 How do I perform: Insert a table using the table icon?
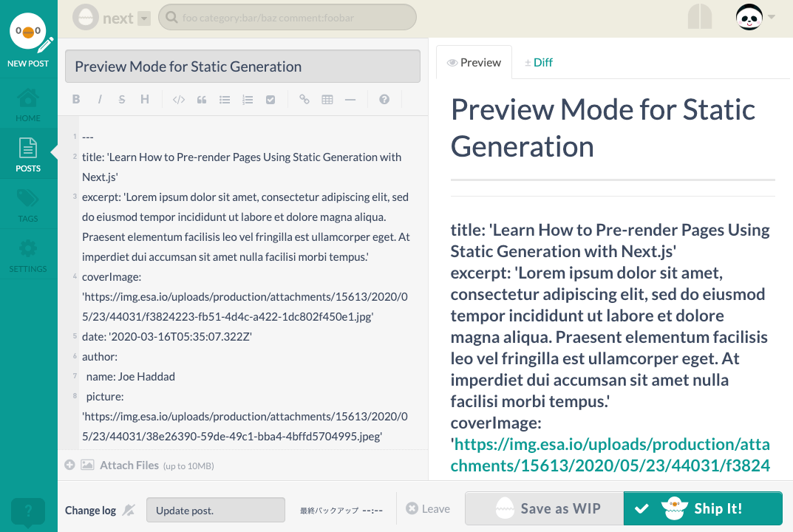click(x=327, y=100)
